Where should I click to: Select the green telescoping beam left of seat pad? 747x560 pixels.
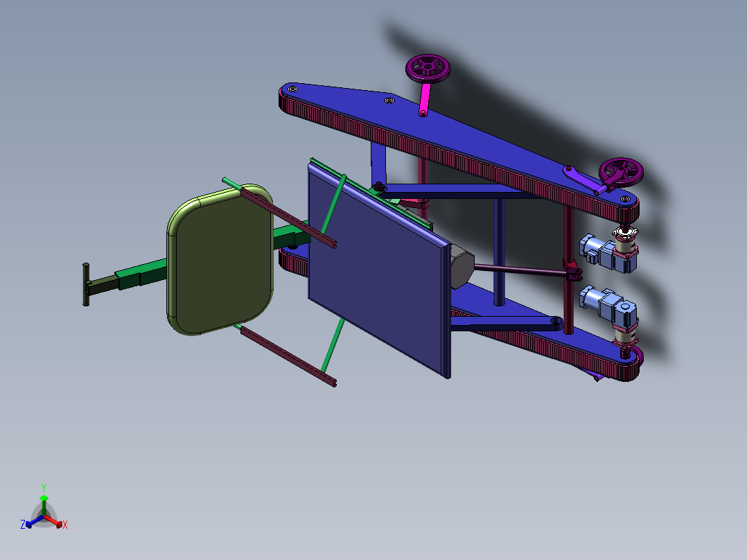click(141, 274)
